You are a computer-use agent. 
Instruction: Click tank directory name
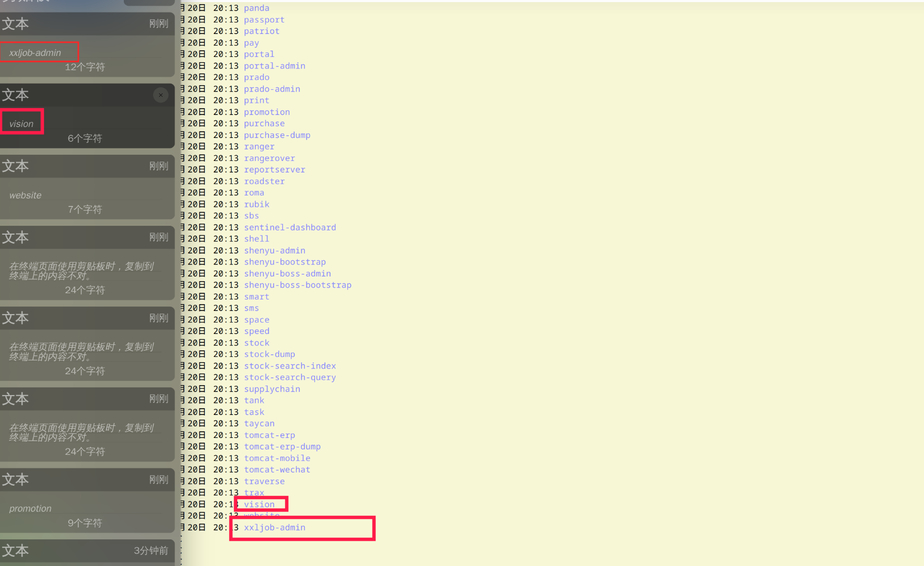pyautogui.click(x=254, y=400)
